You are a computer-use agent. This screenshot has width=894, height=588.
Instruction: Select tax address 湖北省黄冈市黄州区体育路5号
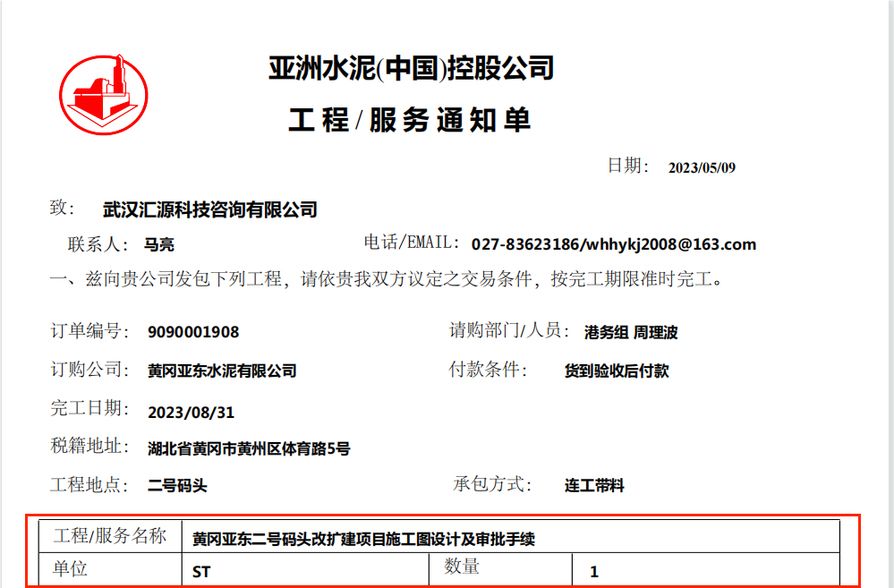249,449
